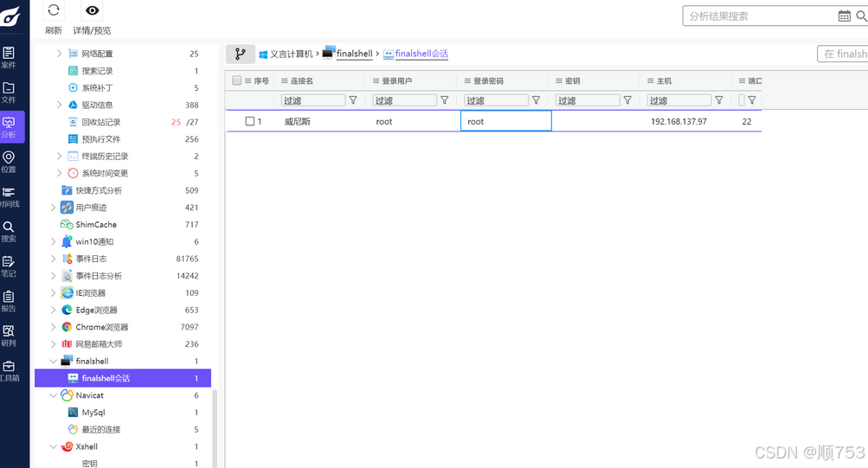Expand the win10通知 tree node
The width and height of the screenshot is (868, 468).
tap(53, 241)
